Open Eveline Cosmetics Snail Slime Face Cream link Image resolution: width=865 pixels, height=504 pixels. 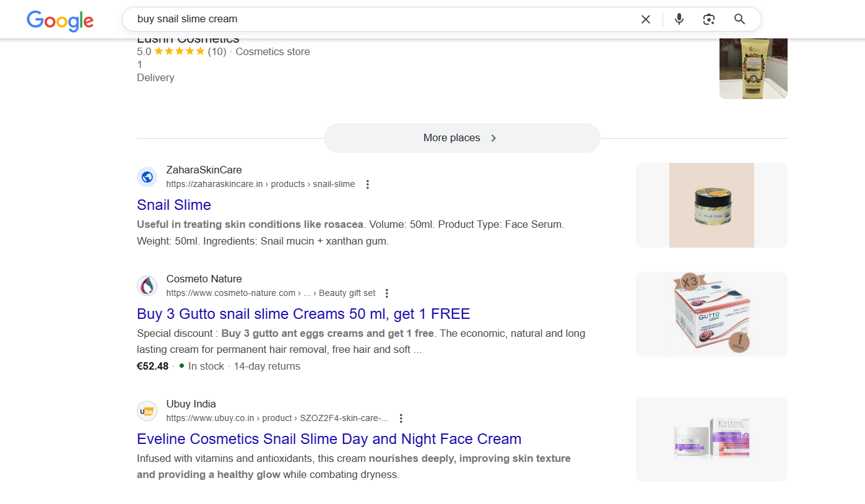329,439
